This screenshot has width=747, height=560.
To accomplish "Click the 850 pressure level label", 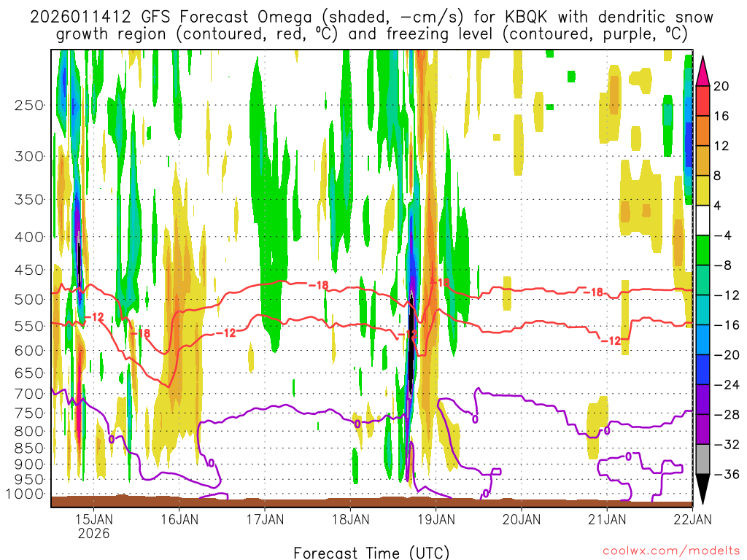I will pos(29,448).
